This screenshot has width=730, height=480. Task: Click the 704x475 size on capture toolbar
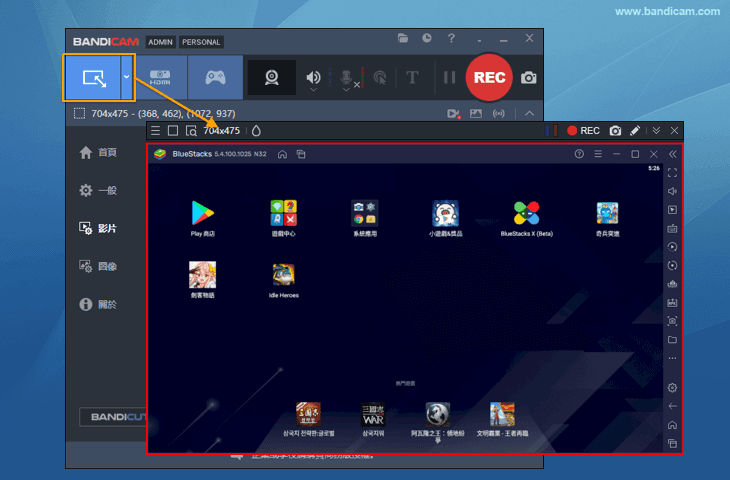coord(221,131)
